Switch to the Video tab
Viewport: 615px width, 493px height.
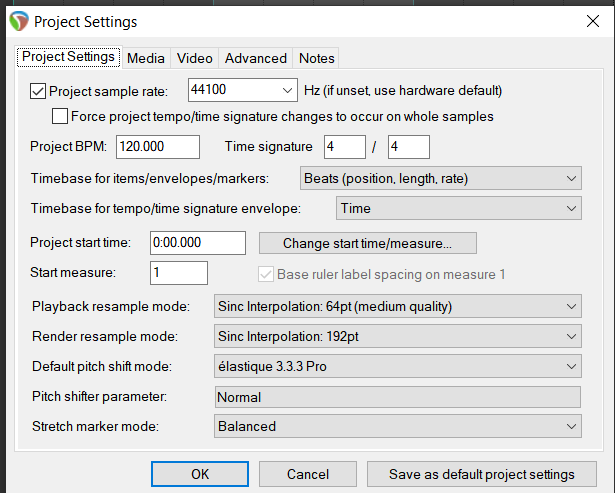pyautogui.click(x=194, y=58)
